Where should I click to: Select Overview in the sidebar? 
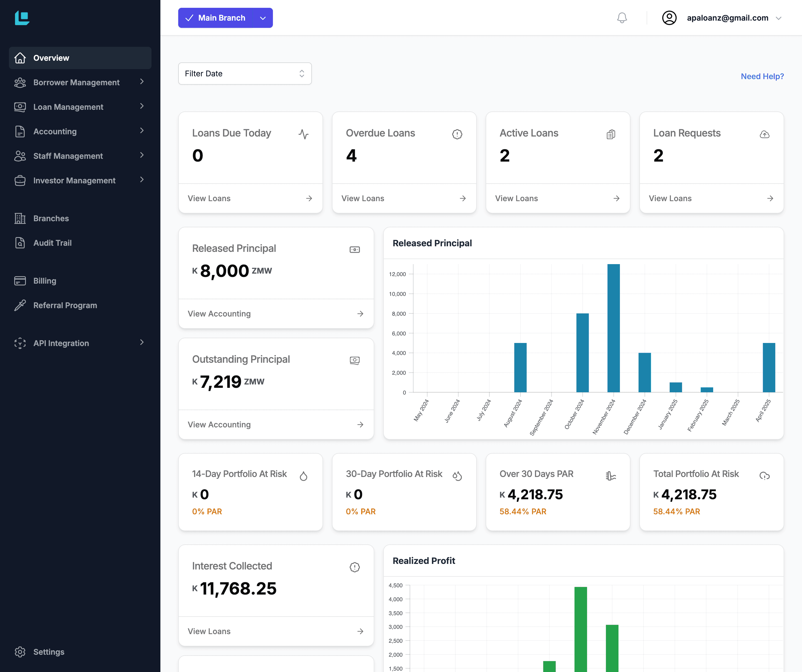coord(51,58)
